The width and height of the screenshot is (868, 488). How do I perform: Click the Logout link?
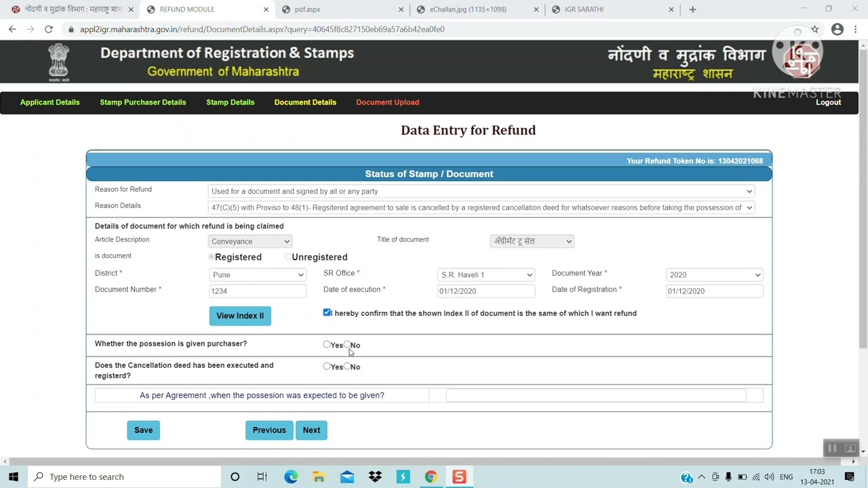pyautogui.click(x=829, y=102)
